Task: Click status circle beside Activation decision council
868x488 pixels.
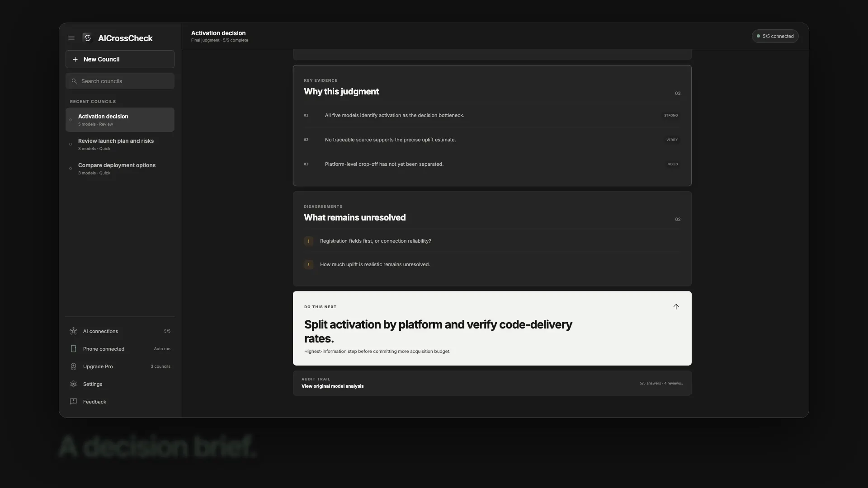Action: [71, 120]
